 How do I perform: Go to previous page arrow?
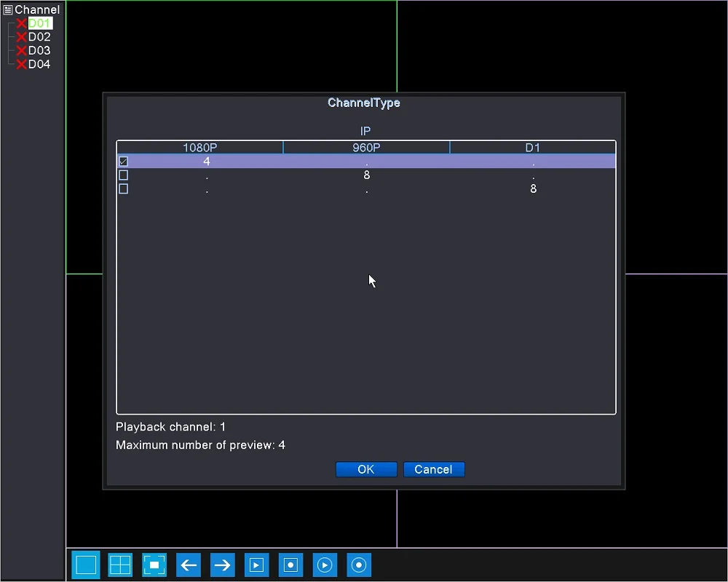click(189, 565)
